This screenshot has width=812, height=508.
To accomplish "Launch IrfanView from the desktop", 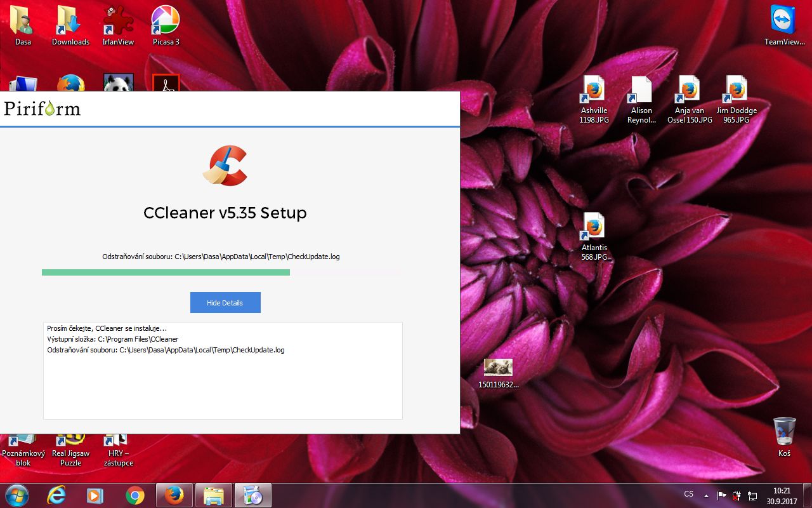I will click(x=118, y=25).
